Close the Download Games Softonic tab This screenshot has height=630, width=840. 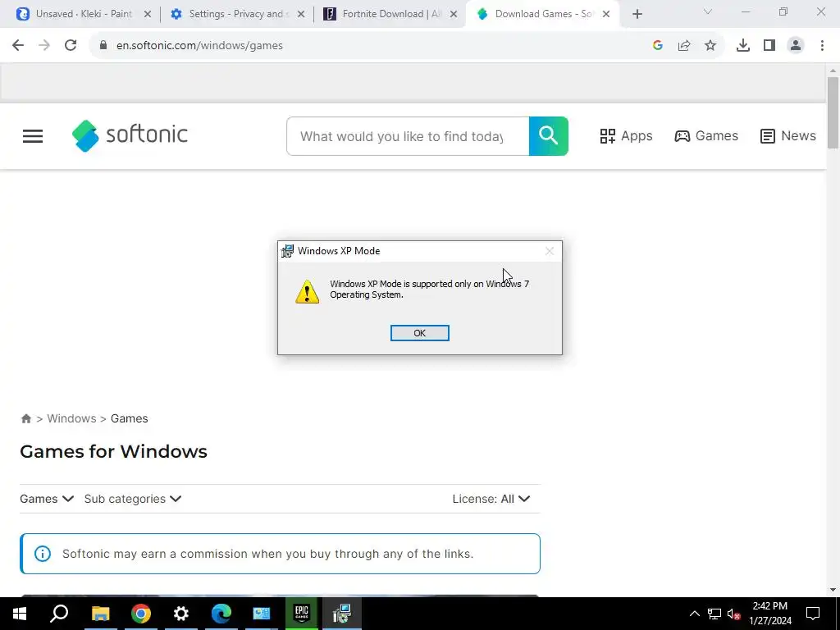[606, 15]
